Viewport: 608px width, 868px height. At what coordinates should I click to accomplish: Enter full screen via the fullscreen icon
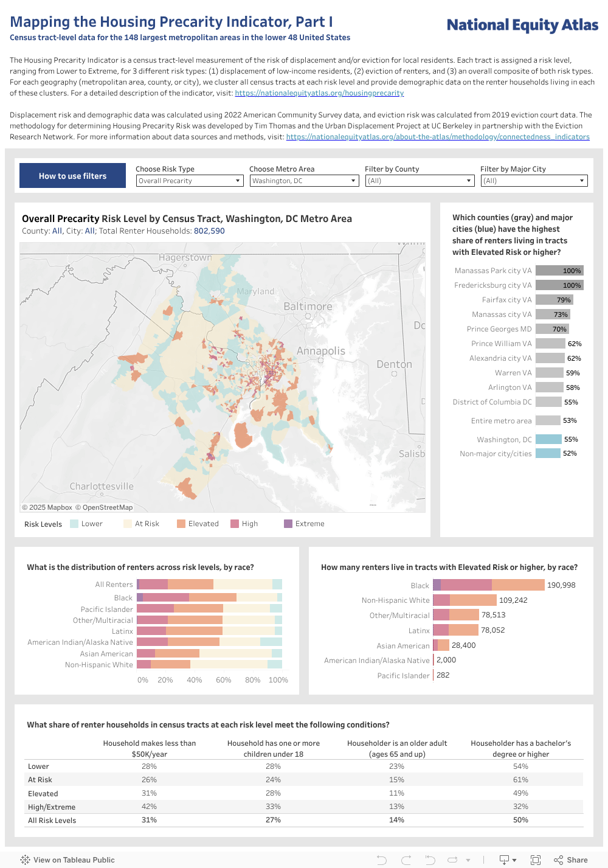pyautogui.click(x=536, y=859)
